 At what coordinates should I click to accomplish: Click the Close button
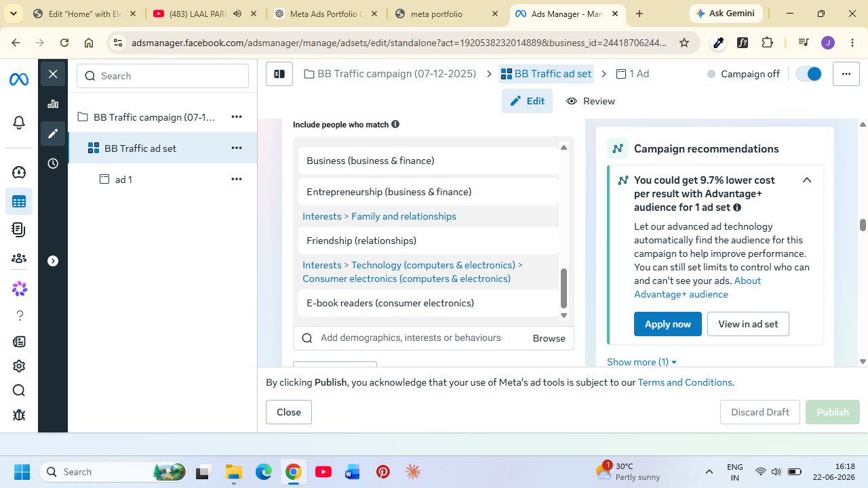289,412
